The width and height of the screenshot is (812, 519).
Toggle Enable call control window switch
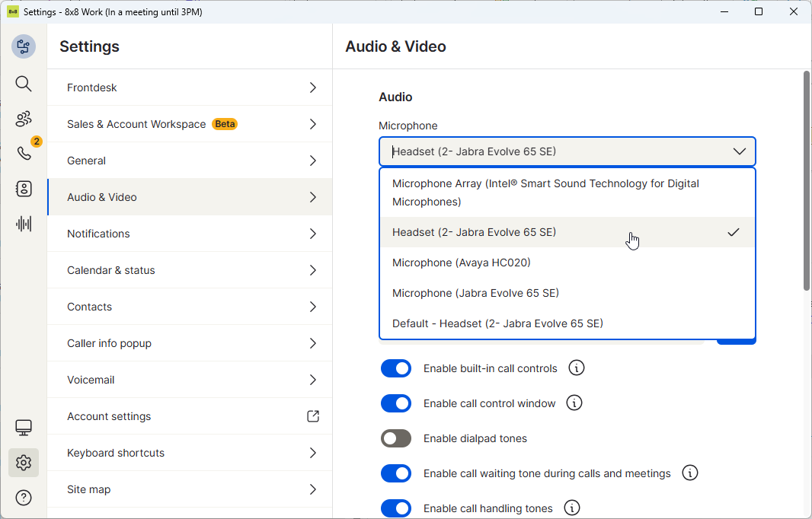coord(396,403)
